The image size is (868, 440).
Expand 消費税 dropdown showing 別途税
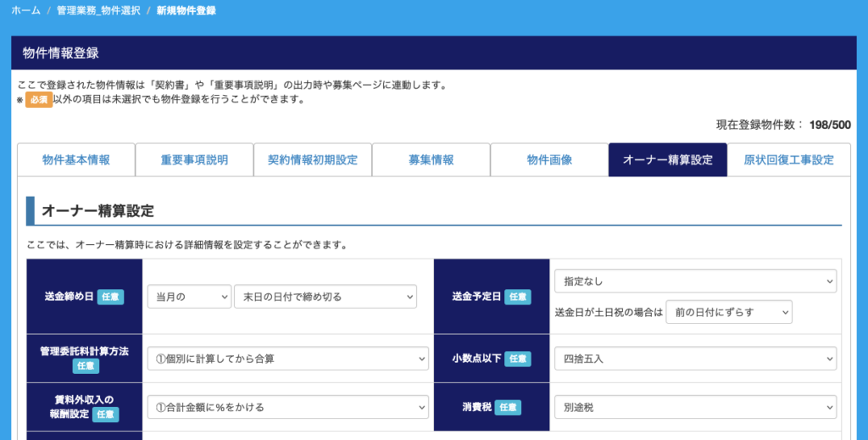695,407
